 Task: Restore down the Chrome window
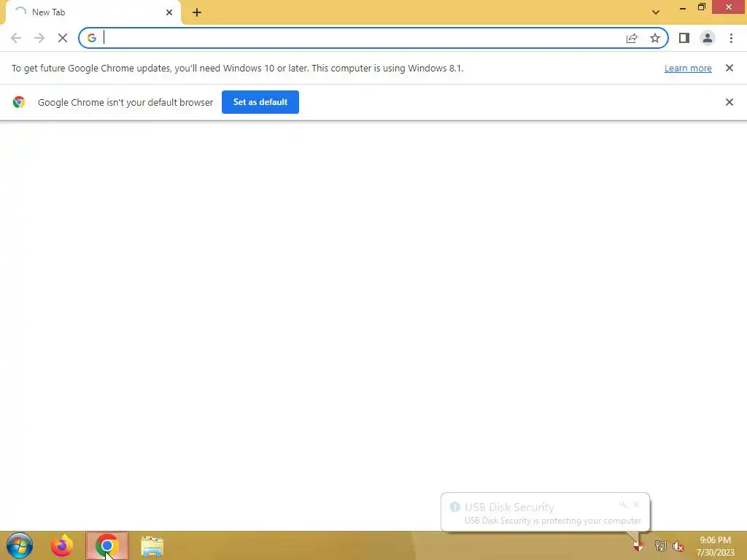[x=702, y=7]
